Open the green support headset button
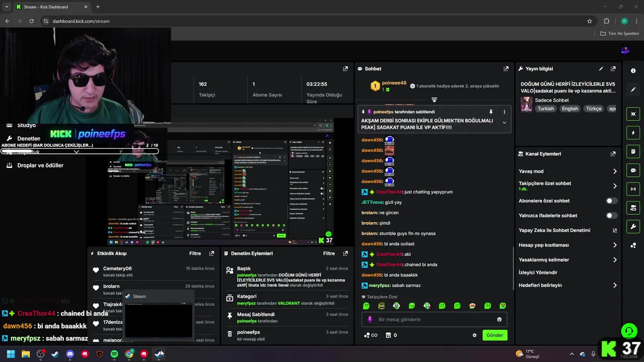This screenshot has width=644, height=362. point(629,331)
